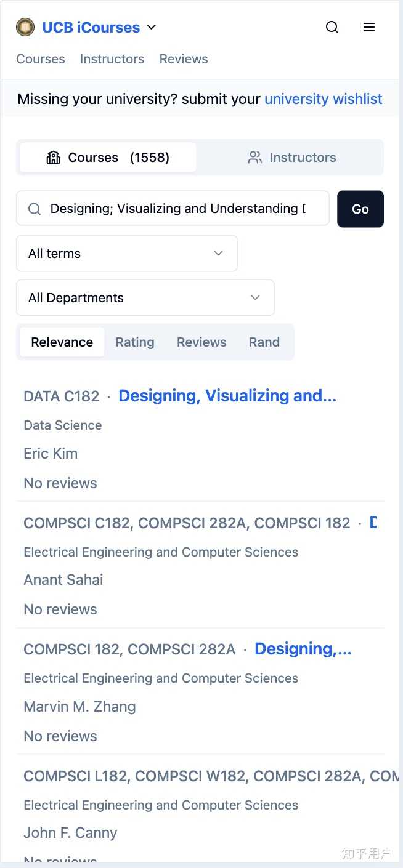Click the UCB university logo icon
403x868 pixels.
[25, 27]
